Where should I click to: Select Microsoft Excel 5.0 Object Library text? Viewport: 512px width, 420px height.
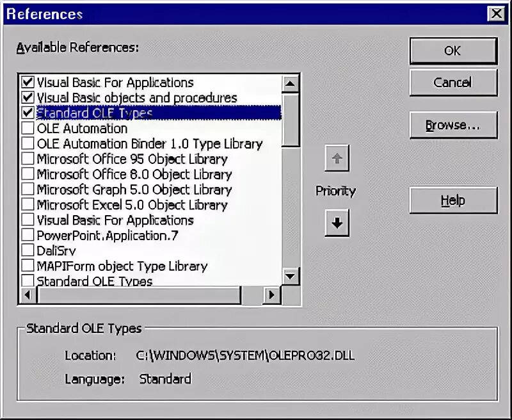pyautogui.click(x=132, y=205)
